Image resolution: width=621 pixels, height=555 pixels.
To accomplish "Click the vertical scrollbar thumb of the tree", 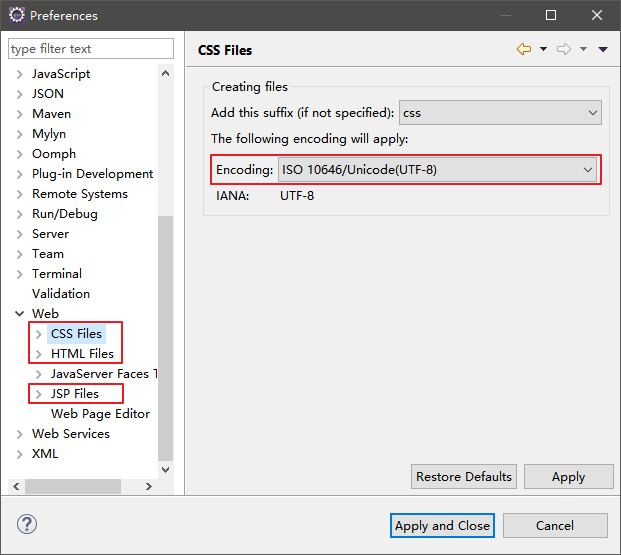I will click(166, 338).
